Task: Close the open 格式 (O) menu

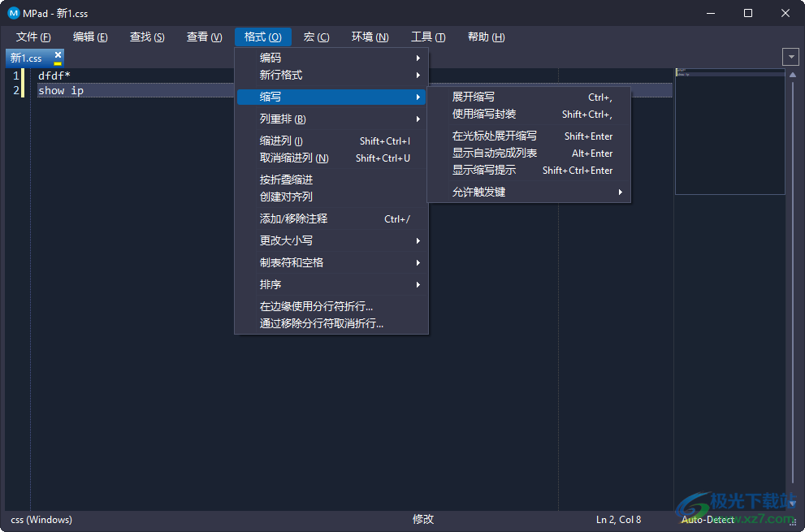Action: [263, 37]
